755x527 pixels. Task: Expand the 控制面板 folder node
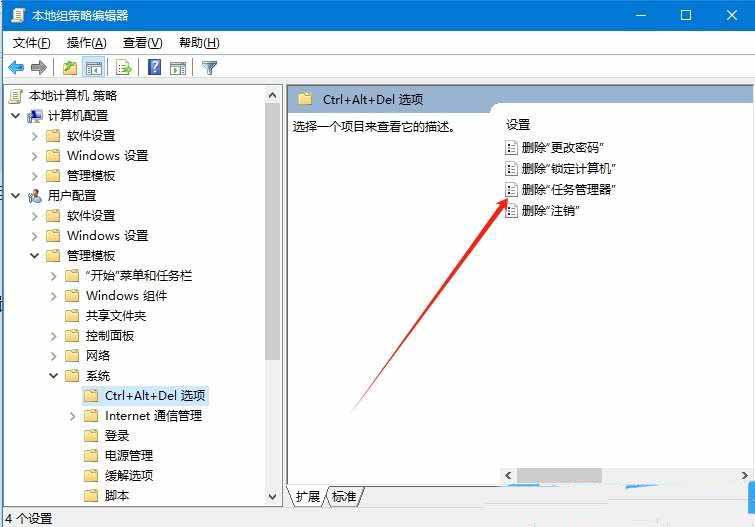[53, 336]
